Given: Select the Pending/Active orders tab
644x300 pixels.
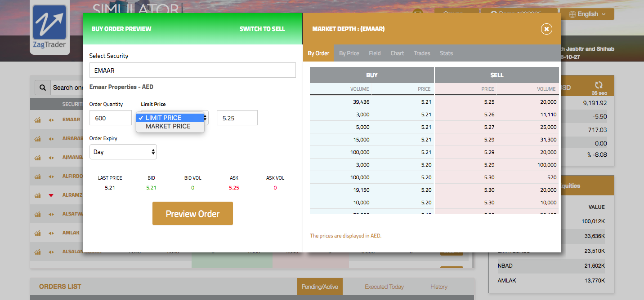Looking at the screenshot, I should (320, 287).
